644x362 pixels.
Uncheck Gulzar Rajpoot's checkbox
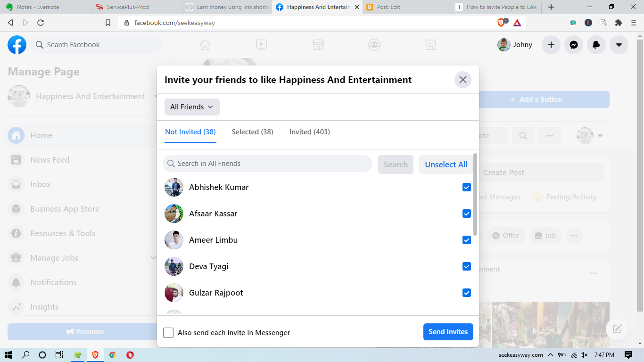[467, 293]
